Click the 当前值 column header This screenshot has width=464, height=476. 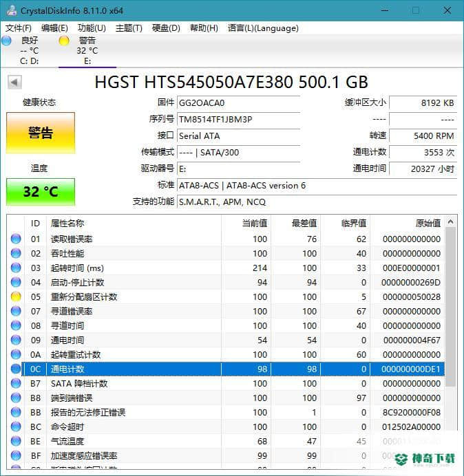click(246, 224)
